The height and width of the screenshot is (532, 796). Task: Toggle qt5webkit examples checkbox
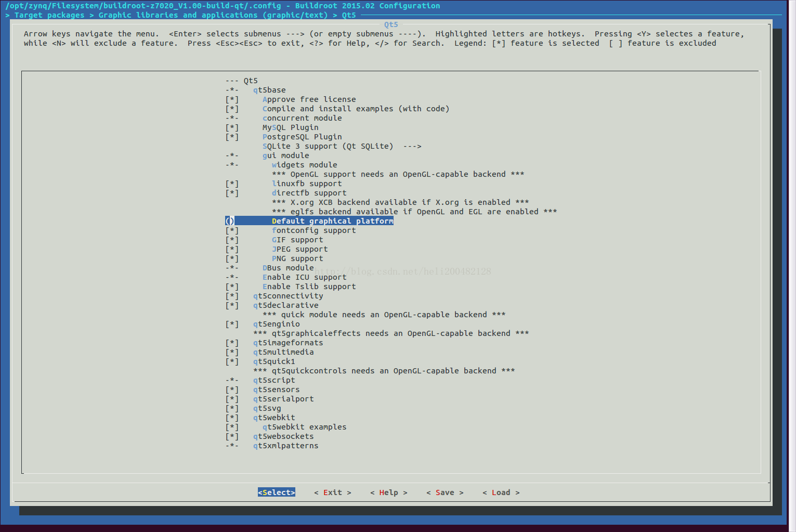click(232, 427)
